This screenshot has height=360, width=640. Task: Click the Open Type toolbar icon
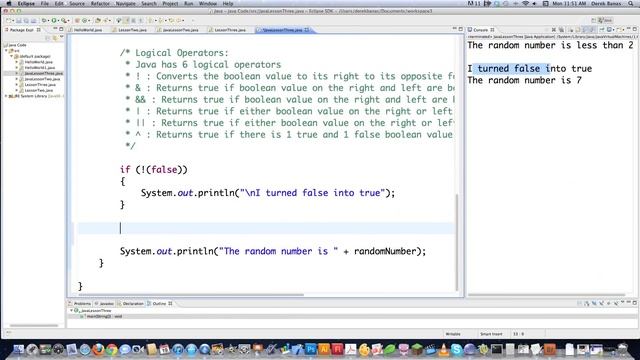coord(98,20)
